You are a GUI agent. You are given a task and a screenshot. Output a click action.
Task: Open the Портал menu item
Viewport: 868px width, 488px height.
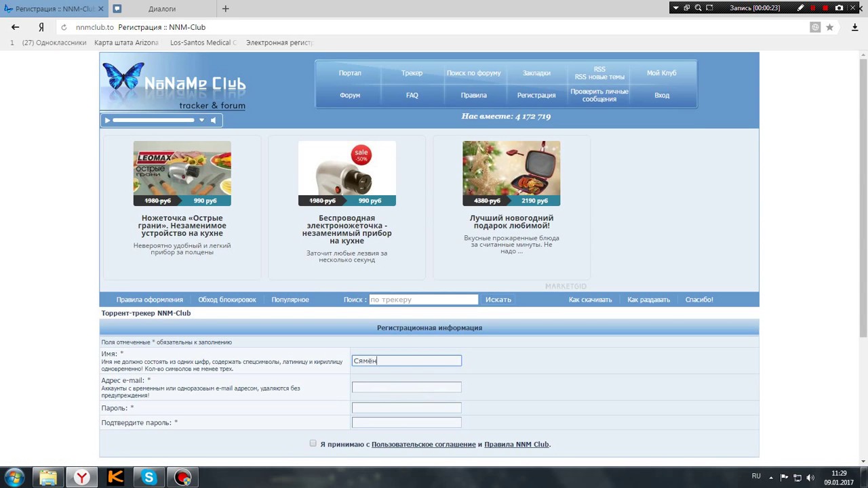click(350, 73)
